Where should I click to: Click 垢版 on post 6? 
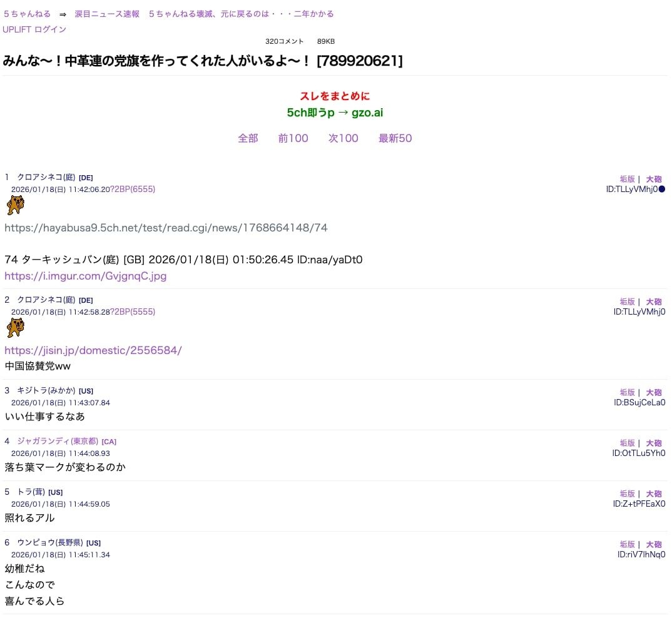point(627,545)
